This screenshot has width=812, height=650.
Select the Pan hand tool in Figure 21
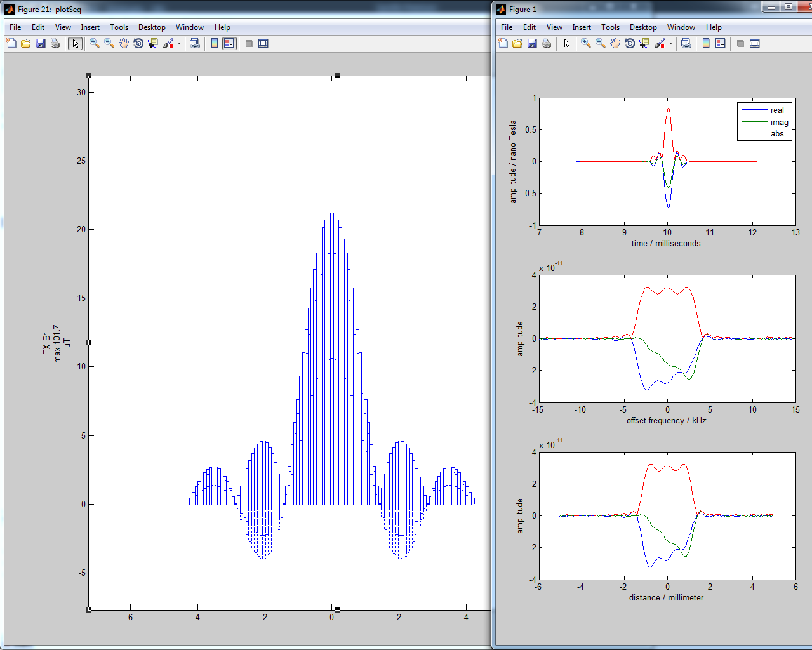pos(124,43)
